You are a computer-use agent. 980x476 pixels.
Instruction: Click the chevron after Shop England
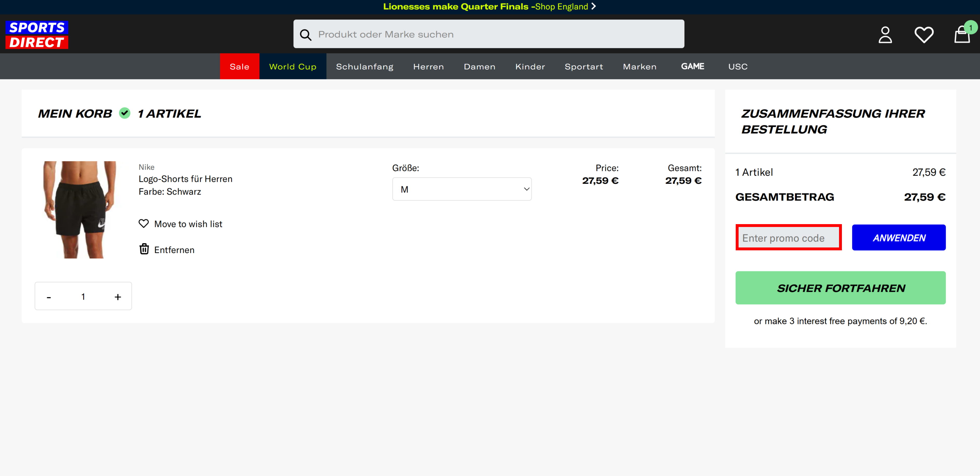pos(593,6)
